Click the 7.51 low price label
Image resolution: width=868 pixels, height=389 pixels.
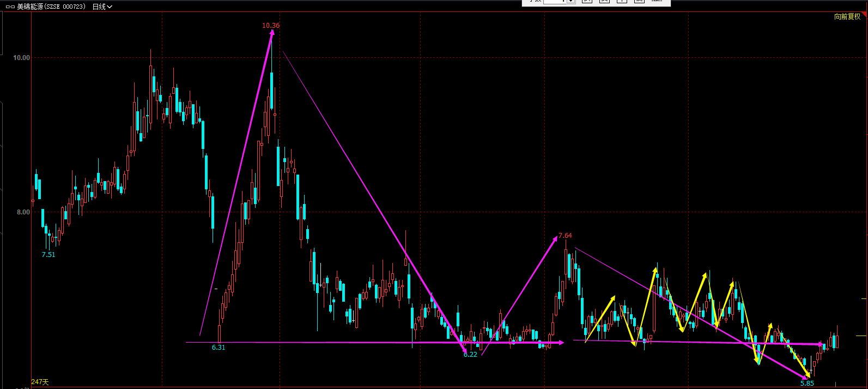(48, 255)
